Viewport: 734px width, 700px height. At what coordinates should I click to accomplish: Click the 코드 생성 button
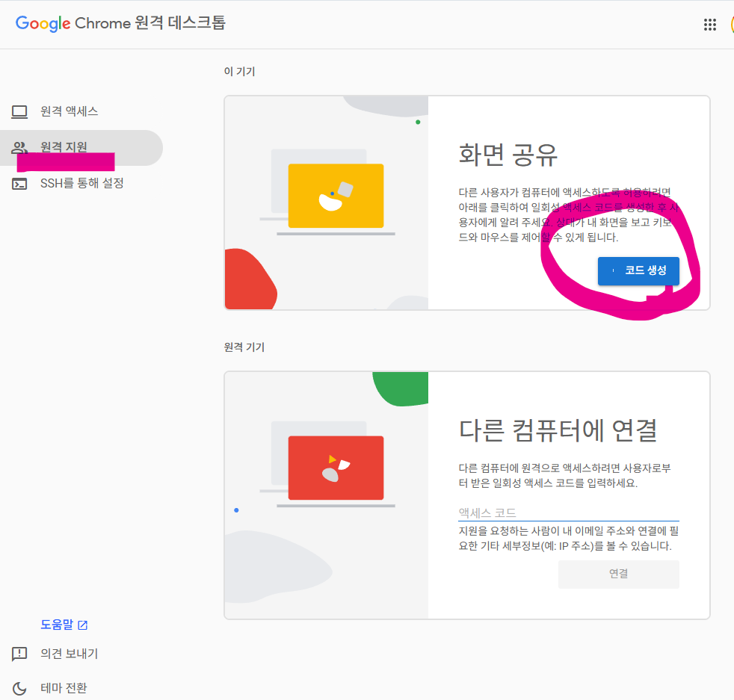(x=638, y=271)
